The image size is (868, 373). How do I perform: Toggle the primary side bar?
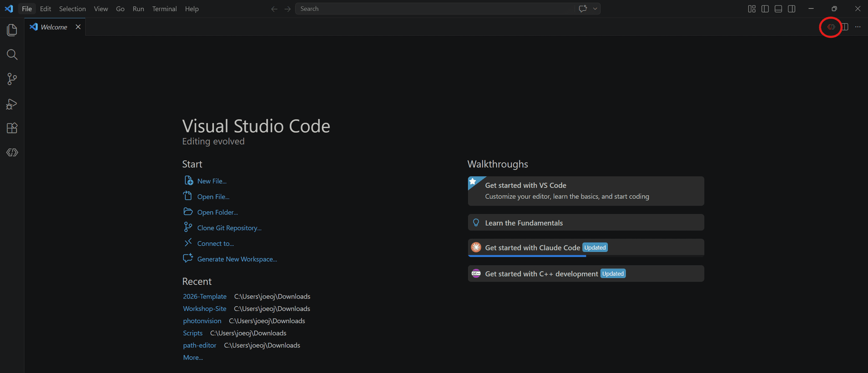(765, 9)
